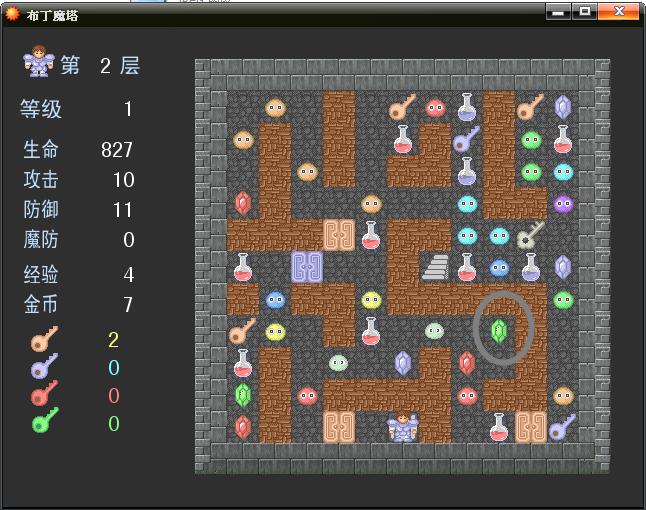This screenshot has width=646, height=510.
Task: Click the '攻击' attack label
Action: (41, 180)
